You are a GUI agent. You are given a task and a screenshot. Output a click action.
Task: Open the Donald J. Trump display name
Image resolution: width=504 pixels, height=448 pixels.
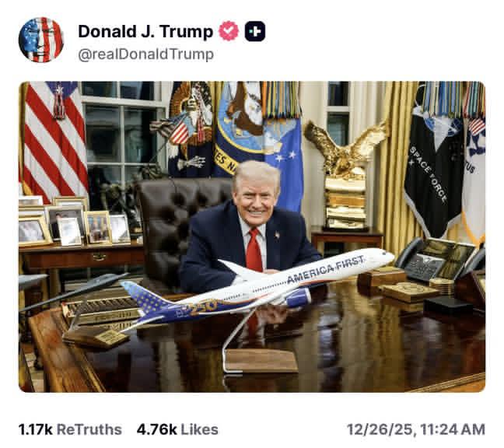click(145, 31)
